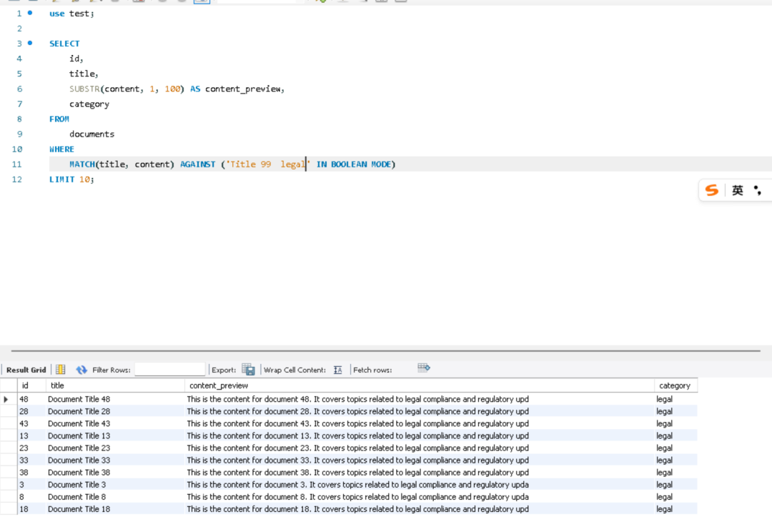Screen dimensions: 772x532
Task: Select the Result Grid label
Action: coord(26,370)
